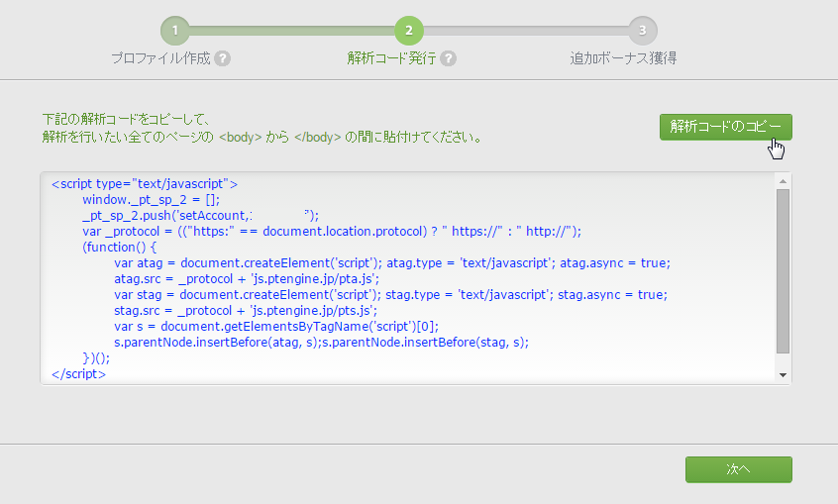Click the opening script type line

(x=145, y=184)
